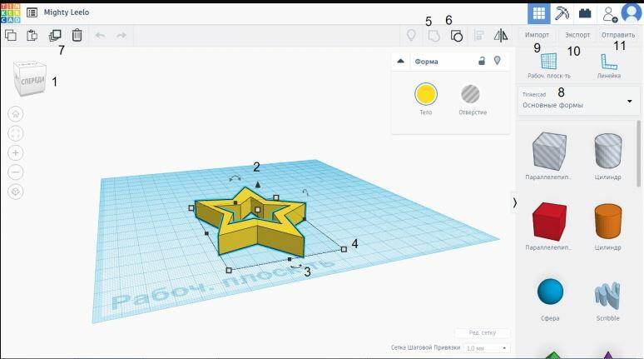Pick the orange Цилиндр shape

pyautogui.click(x=608, y=221)
